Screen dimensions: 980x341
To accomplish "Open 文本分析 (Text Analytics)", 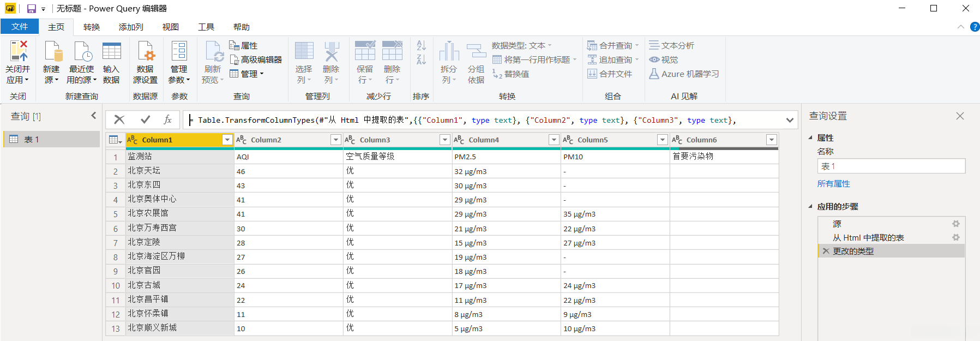I will [x=672, y=46].
